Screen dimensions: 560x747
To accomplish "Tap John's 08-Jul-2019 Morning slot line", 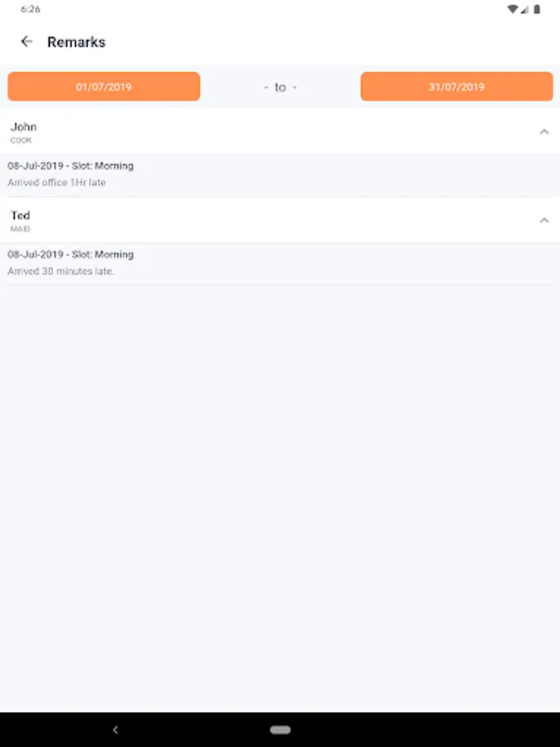I will [x=71, y=166].
